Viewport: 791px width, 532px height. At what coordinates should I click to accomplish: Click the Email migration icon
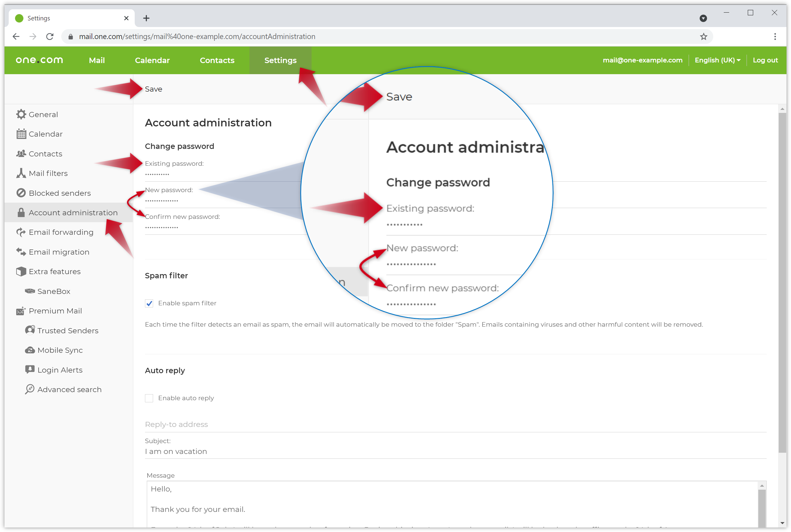(21, 252)
